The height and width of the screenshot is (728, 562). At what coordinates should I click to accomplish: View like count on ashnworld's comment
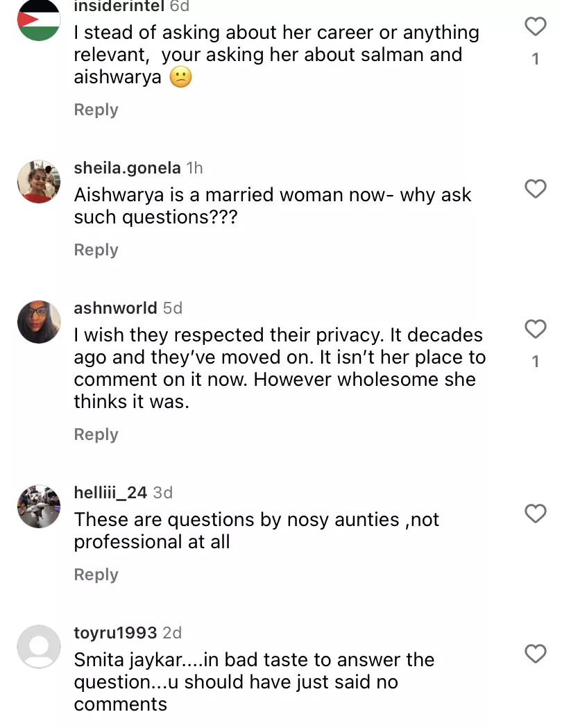click(x=535, y=362)
